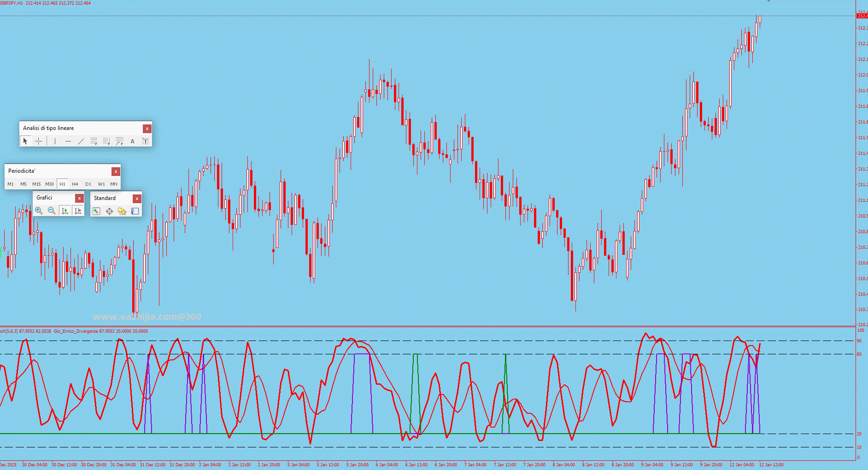The image size is (868, 470).
Task: Select the Fibonacci retracement tool
Action: 94,141
